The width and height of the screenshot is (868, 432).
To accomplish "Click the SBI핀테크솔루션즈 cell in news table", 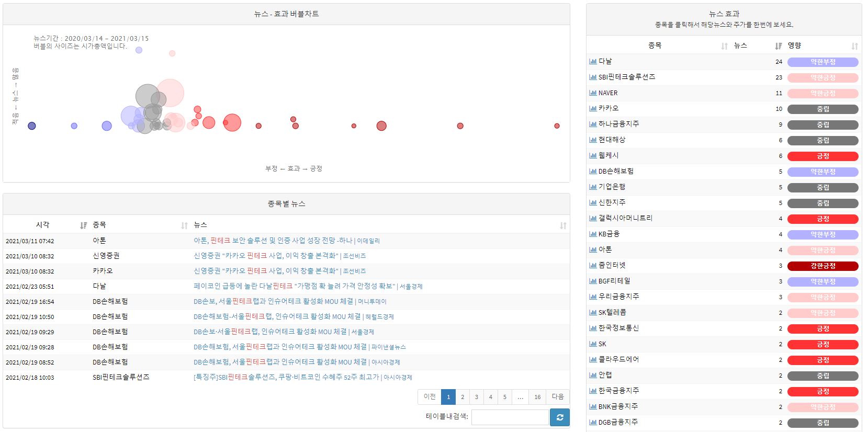I will [x=121, y=377].
